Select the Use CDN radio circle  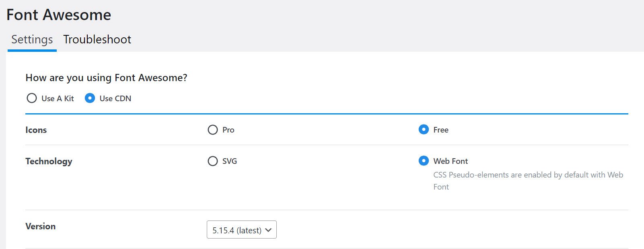pos(90,98)
